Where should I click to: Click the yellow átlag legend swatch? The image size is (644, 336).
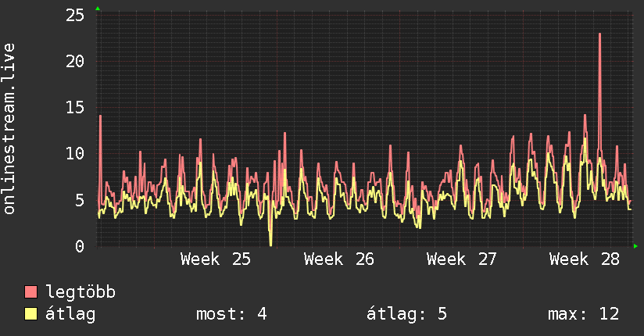pos(30,314)
